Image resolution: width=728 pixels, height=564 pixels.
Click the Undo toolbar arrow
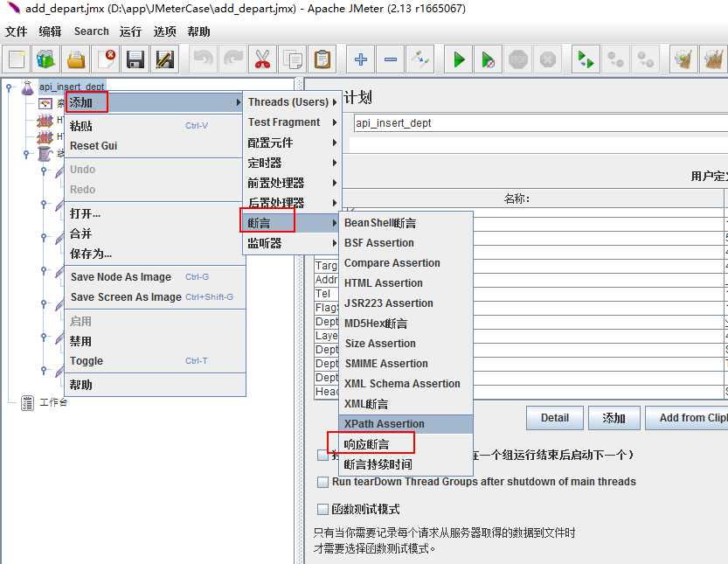coord(204,59)
